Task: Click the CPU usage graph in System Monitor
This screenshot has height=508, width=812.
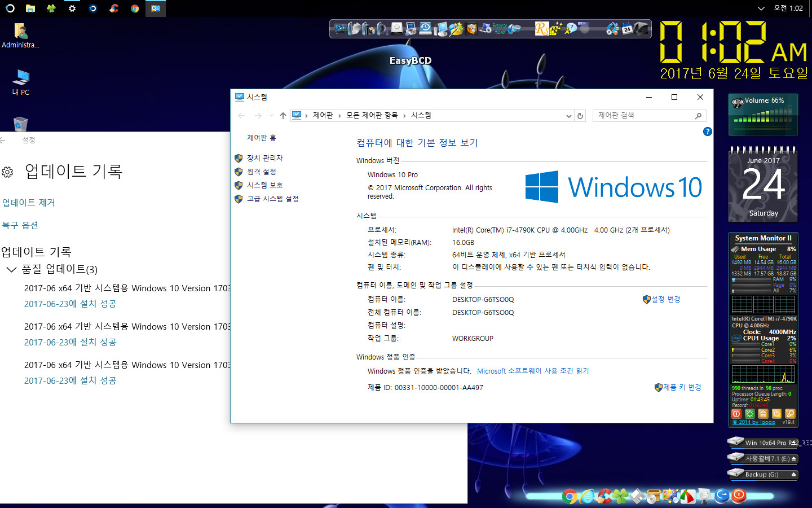Action: 763,374
